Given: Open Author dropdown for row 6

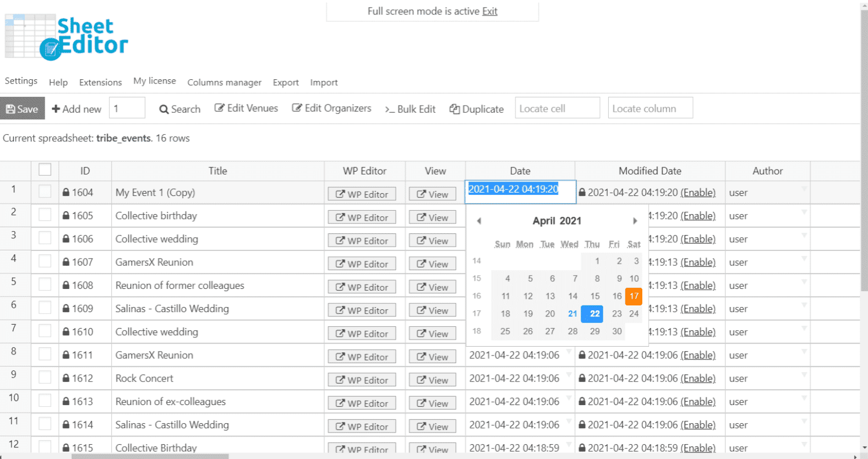Looking at the screenshot, I should pyautogui.click(x=804, y=305).
